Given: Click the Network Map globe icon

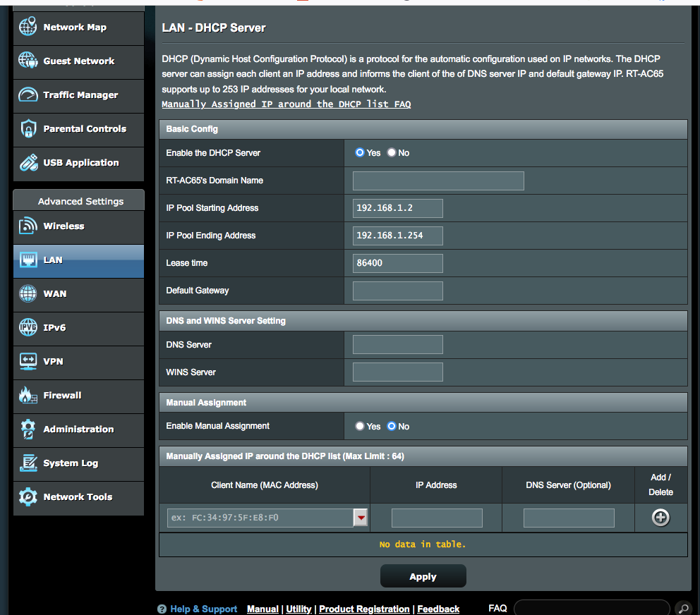Looking at the screenshot, I should [28, 26].
